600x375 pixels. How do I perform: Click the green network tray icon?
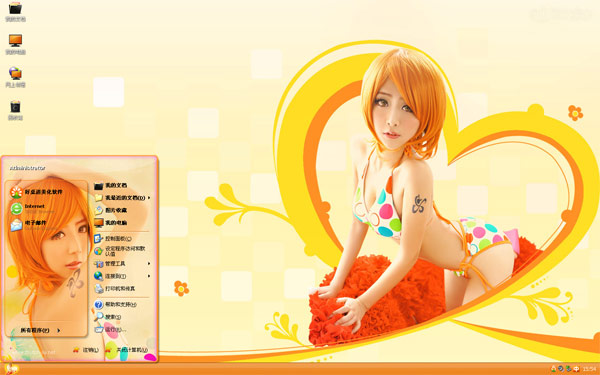click(x=569, y=369)
